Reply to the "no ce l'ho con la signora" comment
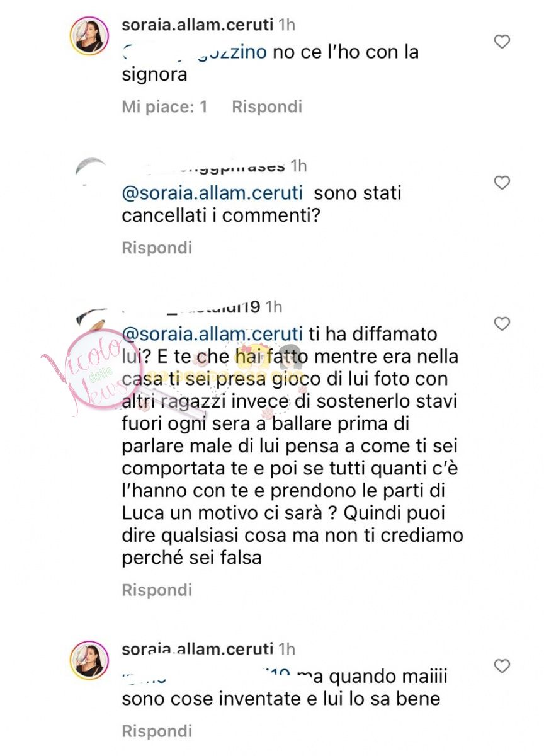The width and height of the screenshot is (544, 756). click(x=267, y=106)
